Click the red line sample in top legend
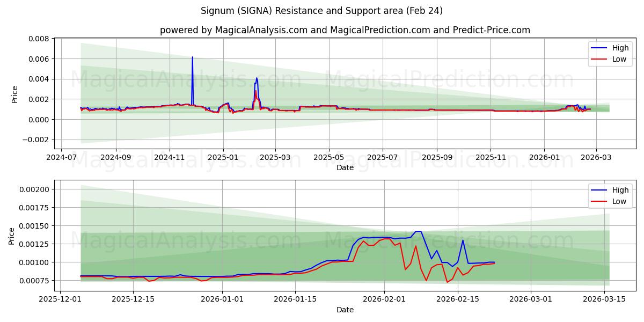 [601, 58]
